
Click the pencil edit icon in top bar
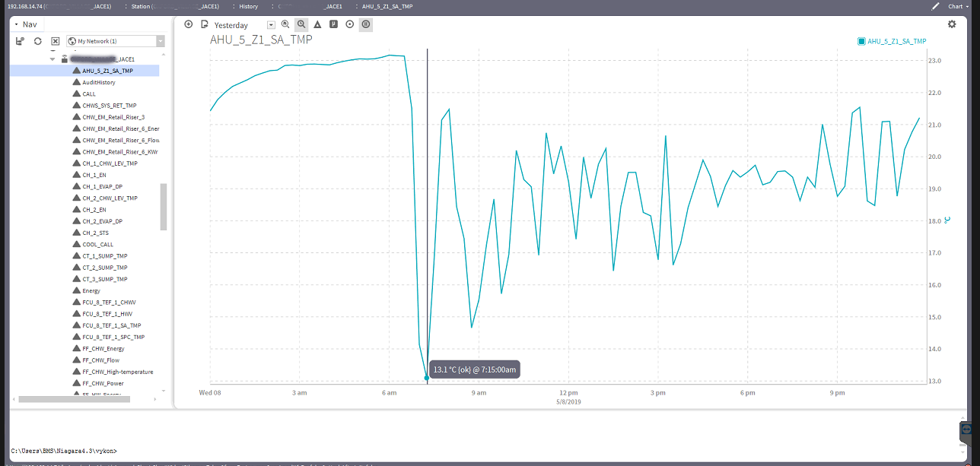coord(935,6)
